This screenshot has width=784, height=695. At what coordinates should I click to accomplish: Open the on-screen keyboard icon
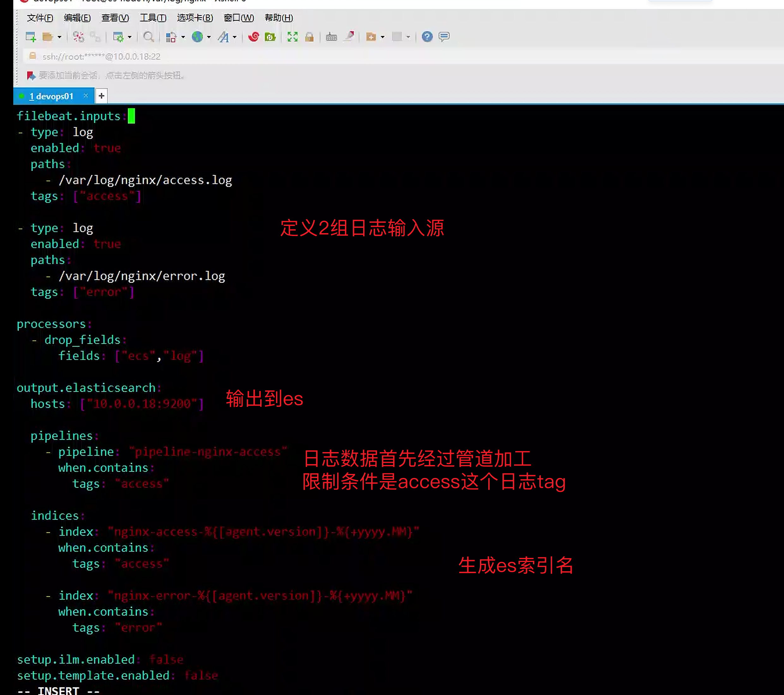tap(331, 37)
